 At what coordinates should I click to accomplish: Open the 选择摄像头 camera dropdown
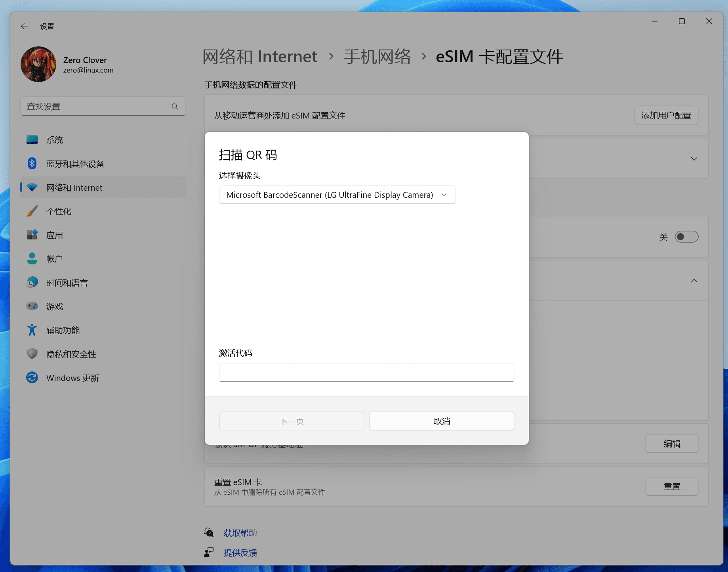pyautogui.click(x=337, y=195)
